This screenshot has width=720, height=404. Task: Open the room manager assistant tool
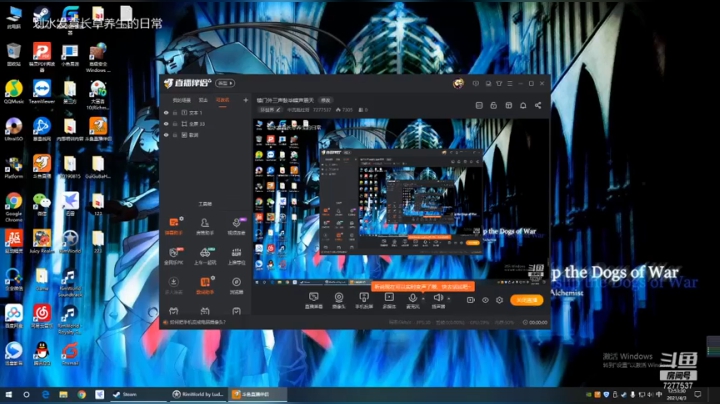[205, 226]
